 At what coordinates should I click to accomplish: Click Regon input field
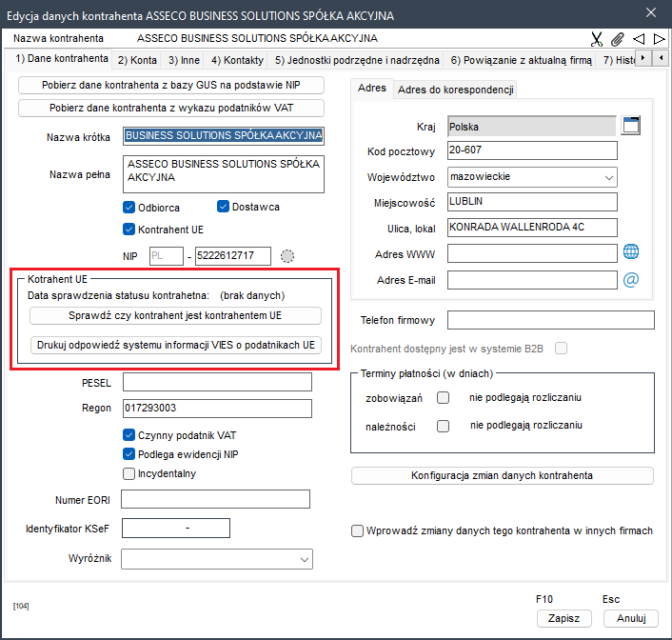click(217, 409)
